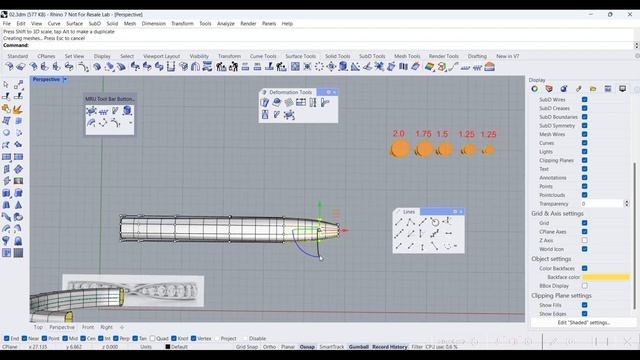Click the U-shaped bracket icon in main toolbar
The height and width of the screenshot is (360, 640).
(171, 66)
